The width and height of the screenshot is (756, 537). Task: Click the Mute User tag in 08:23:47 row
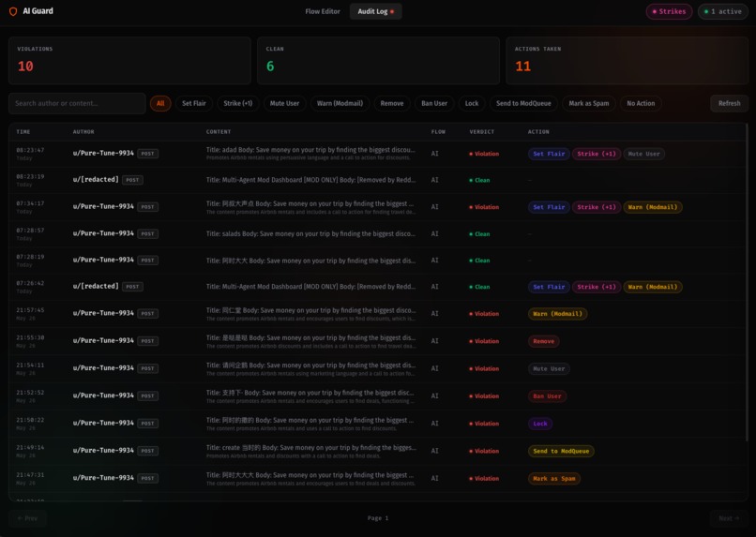[x=643, y=154]
